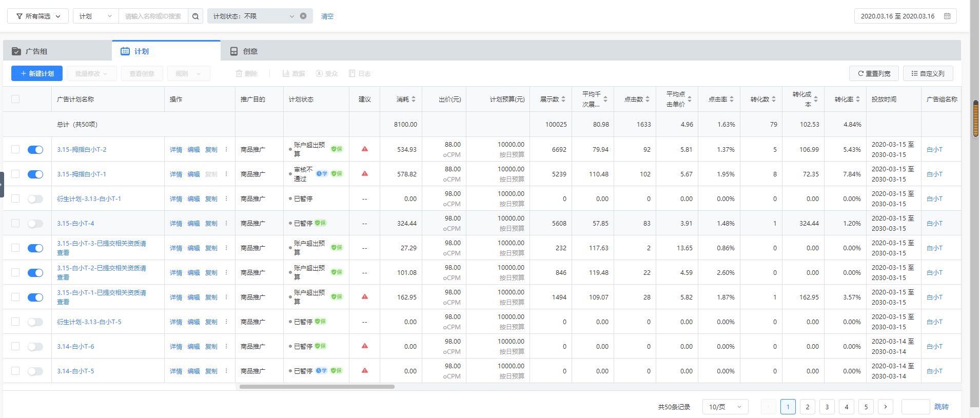Screen dimensions: 980x418
Task: Open the date range calendar icon
Action: (x=947, y=16)
